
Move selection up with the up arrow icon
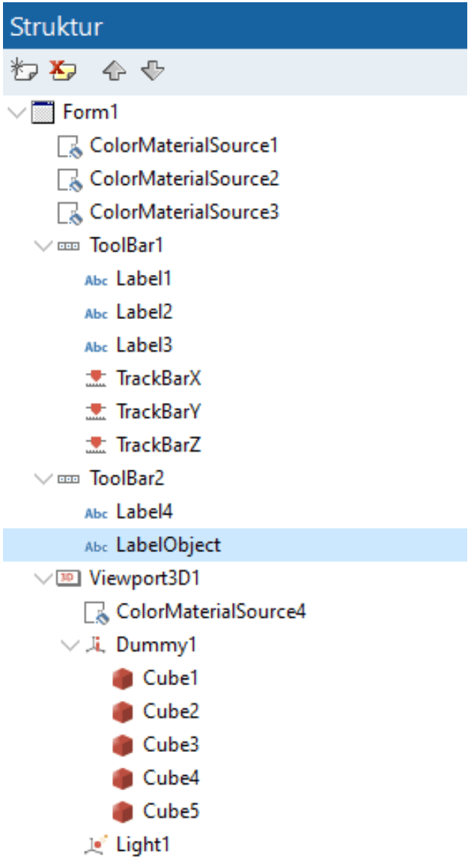pyautogui.click(x=114, y=71)
